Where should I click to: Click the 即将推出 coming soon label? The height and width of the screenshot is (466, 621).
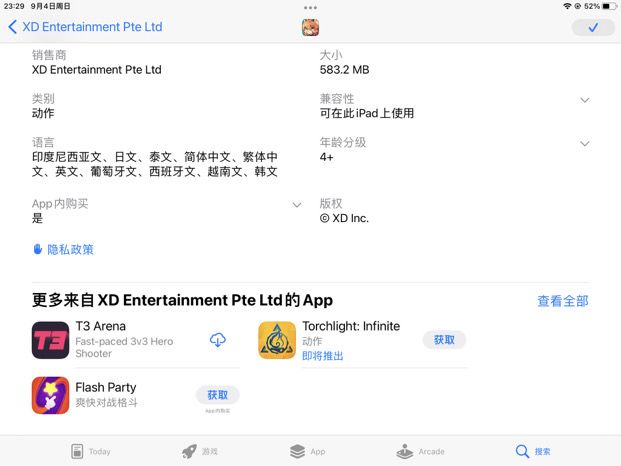[323, 356]
